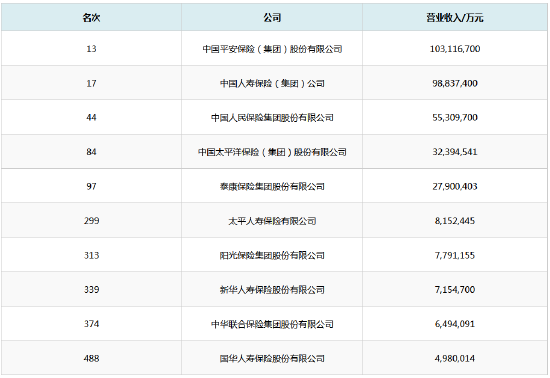
Task: Select rank cell 313
Action: 91,255
